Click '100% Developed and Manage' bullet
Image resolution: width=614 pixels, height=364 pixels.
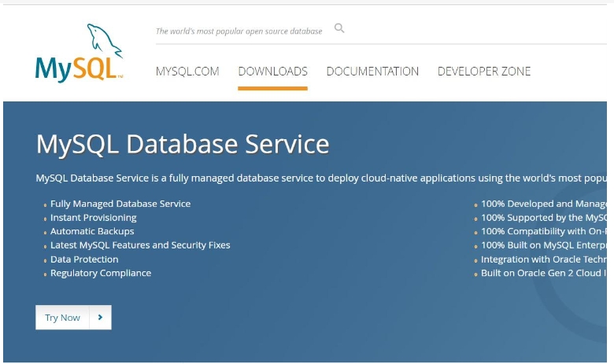(x=544, y=204)
